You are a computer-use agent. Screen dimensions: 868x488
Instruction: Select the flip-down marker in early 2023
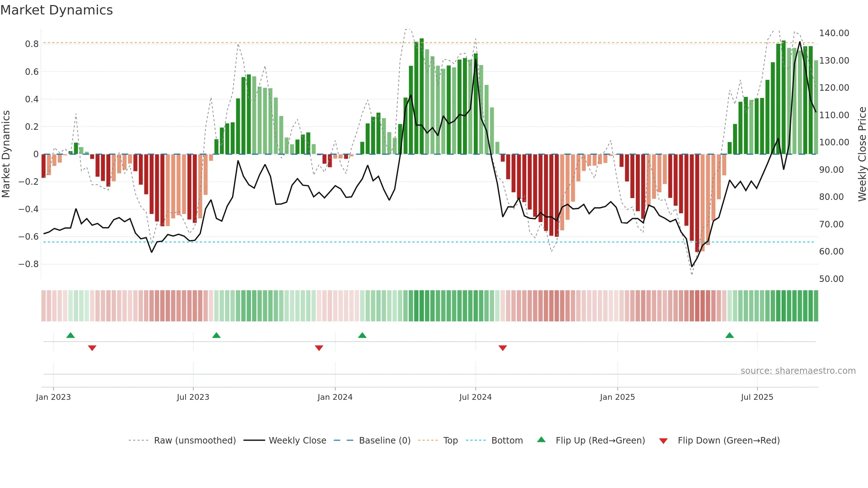tap(92, 348)
